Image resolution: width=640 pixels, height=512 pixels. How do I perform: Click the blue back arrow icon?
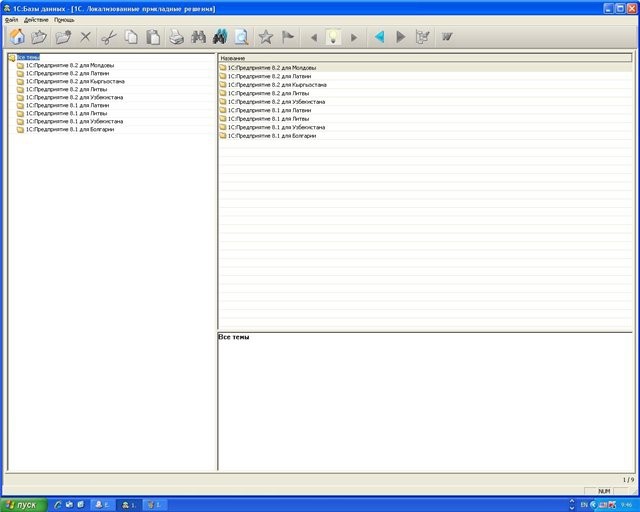click(379, 37)
